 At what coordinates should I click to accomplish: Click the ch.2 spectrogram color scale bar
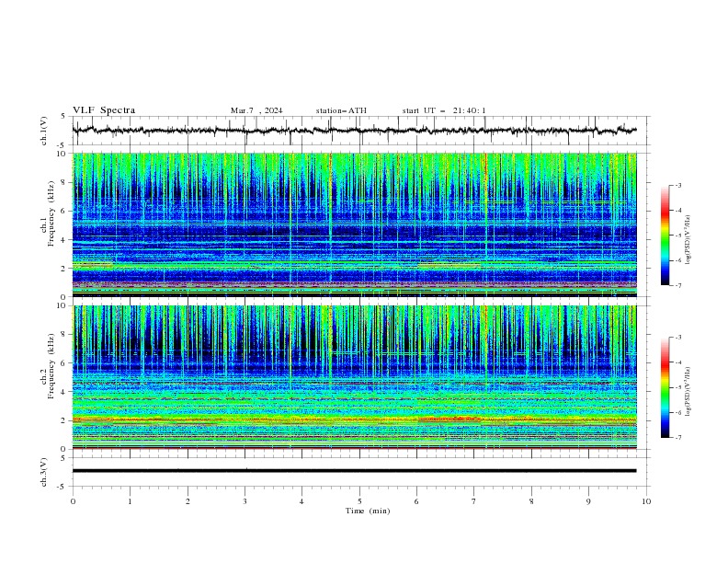coord(665,387)
